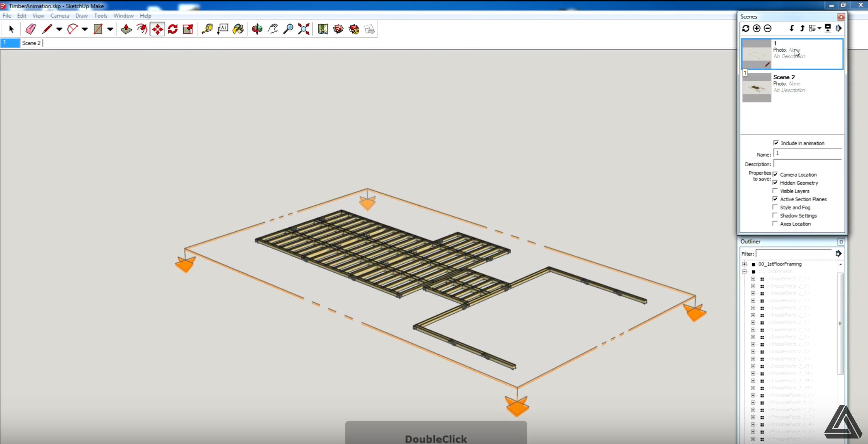868x444 pixels.
Task: Click Scene 2 thumbnail in Scenes panel
Action: tap(756, 86)
